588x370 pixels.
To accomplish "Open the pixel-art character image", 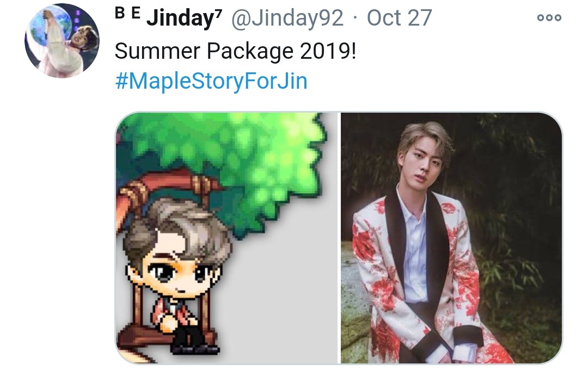I will [x=226, y=238].
